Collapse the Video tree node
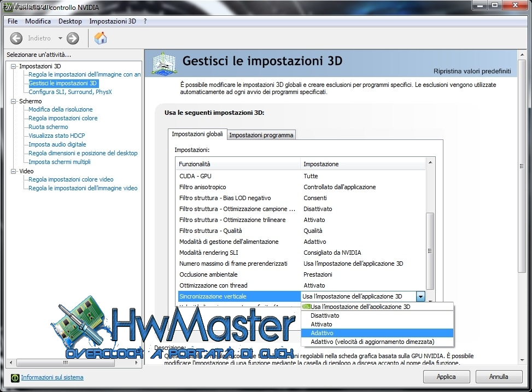532x392 pixels. [13, 171]
